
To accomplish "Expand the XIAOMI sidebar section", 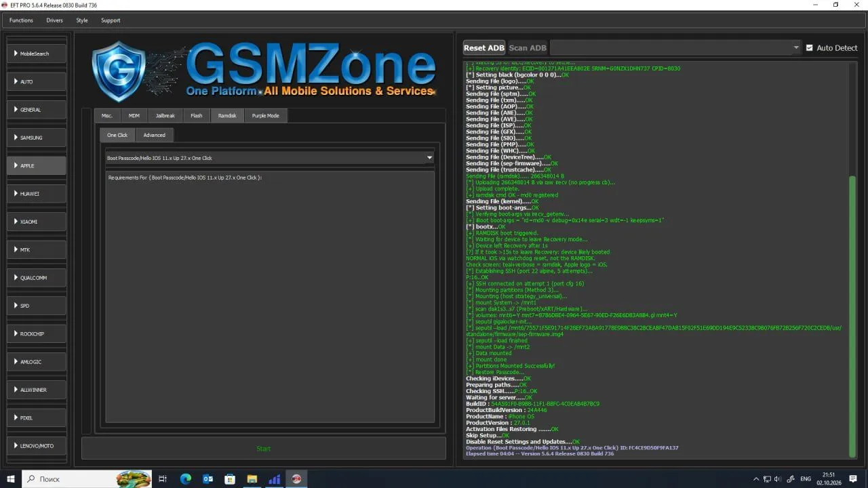I will click(37, 222).
